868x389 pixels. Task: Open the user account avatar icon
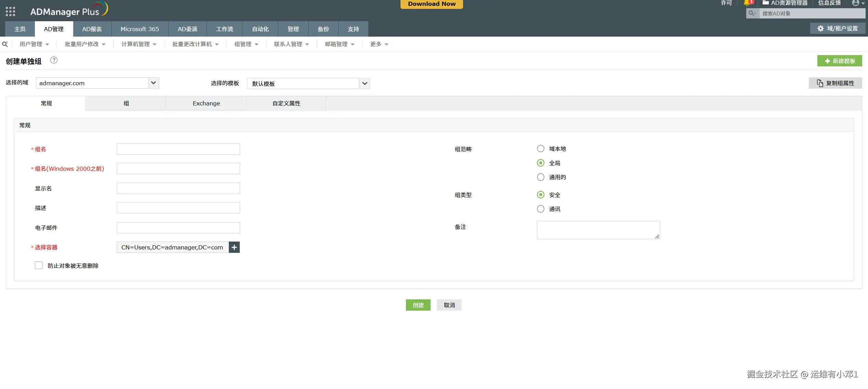(855, 3)
